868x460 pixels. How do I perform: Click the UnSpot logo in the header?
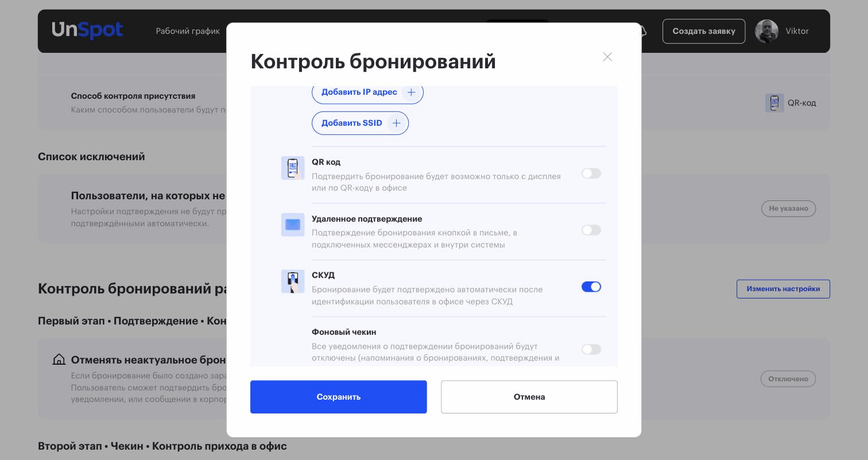[x=87, y=30]
